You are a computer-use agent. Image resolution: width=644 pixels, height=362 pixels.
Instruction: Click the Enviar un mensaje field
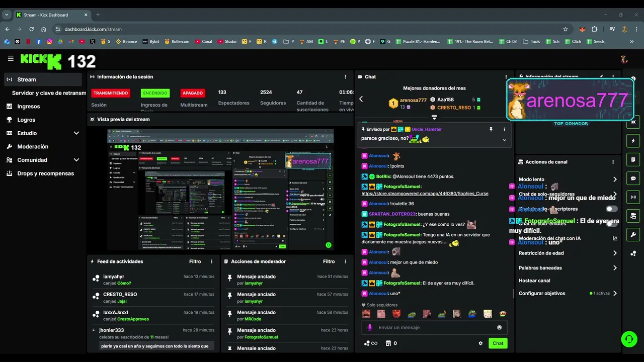(x=434, y=327)
